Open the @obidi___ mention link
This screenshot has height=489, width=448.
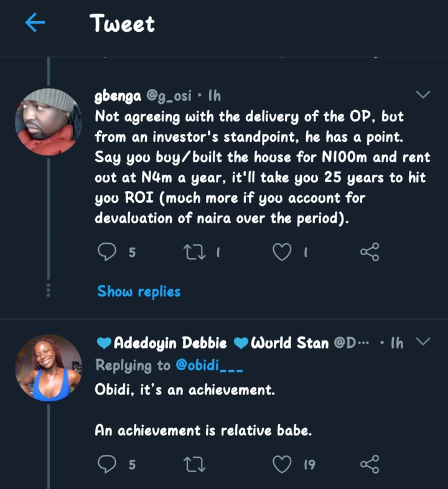click(210, 365)
